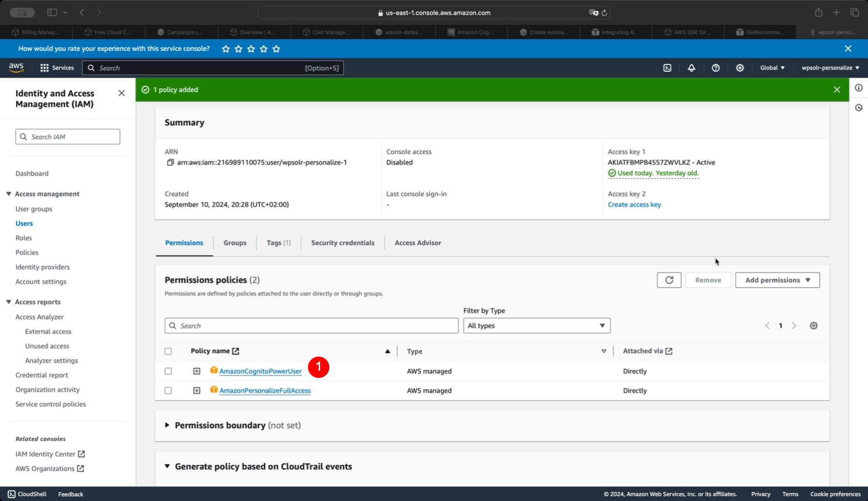The width and height of the screenshot is (868, 501).
Task: Collapse Access management navigation section
Action: coord(9,194)
